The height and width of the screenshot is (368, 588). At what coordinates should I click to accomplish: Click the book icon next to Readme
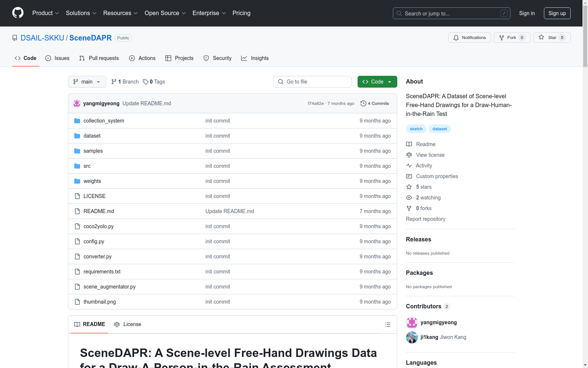[409, 144]
